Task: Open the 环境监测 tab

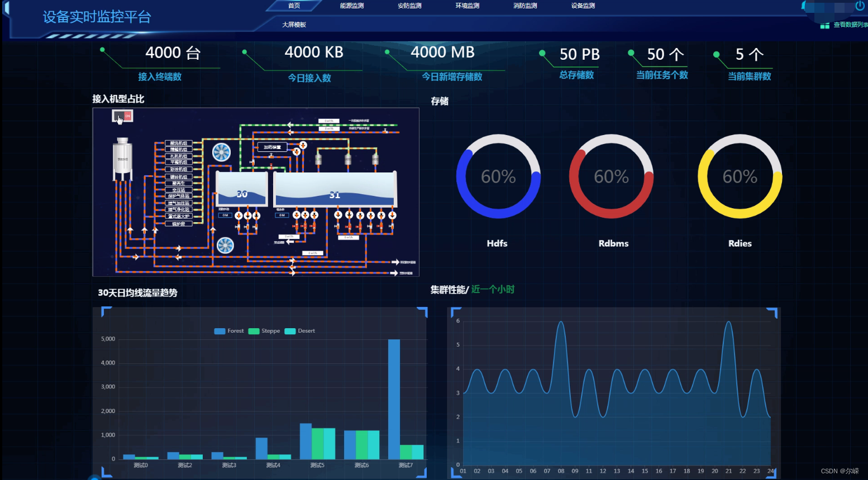Action: (x=468, y=6)
